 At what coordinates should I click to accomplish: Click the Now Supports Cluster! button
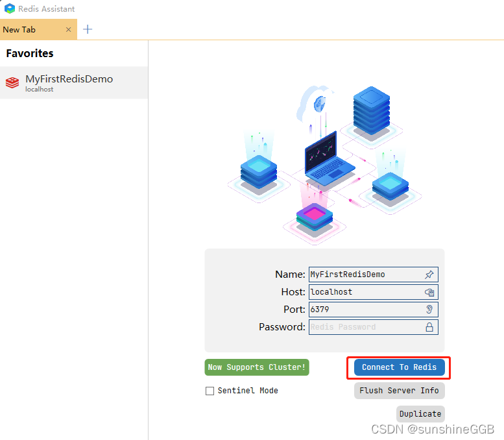click(x=257, y=367)
